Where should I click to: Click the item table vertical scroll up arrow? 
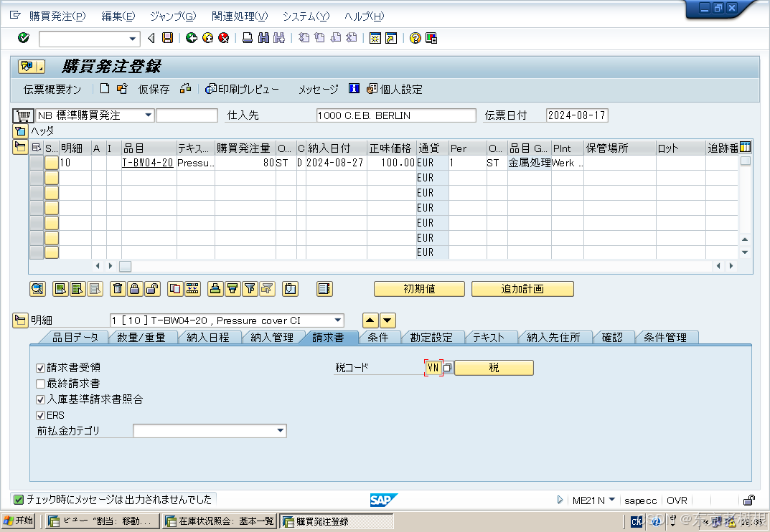pyautogui.click(x=745, y=239)
